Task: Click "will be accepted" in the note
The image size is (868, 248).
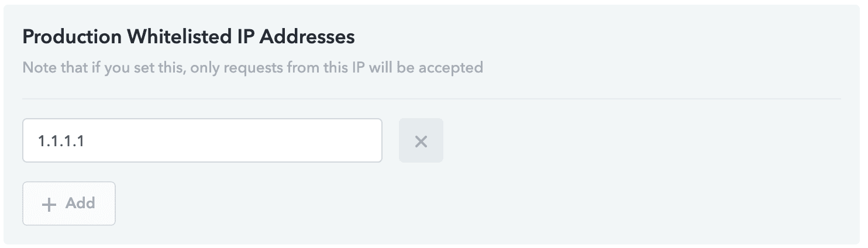Action: [434, 67]
